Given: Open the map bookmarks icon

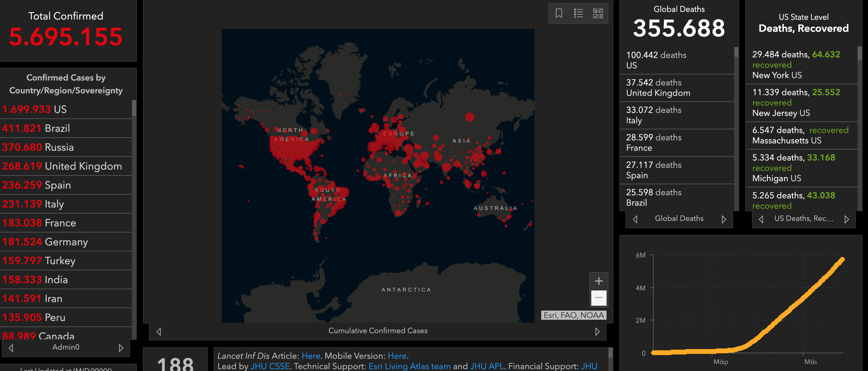Looking at the screenshot, I should [x=559, y=13].
